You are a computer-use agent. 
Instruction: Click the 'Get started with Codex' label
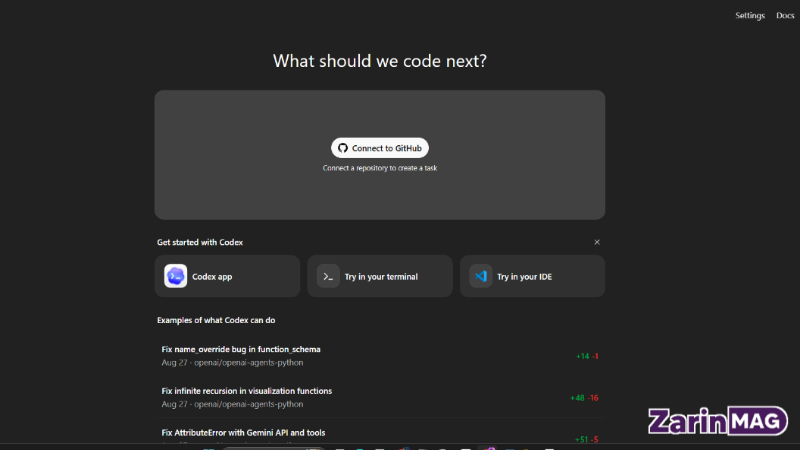click(200, 242)
